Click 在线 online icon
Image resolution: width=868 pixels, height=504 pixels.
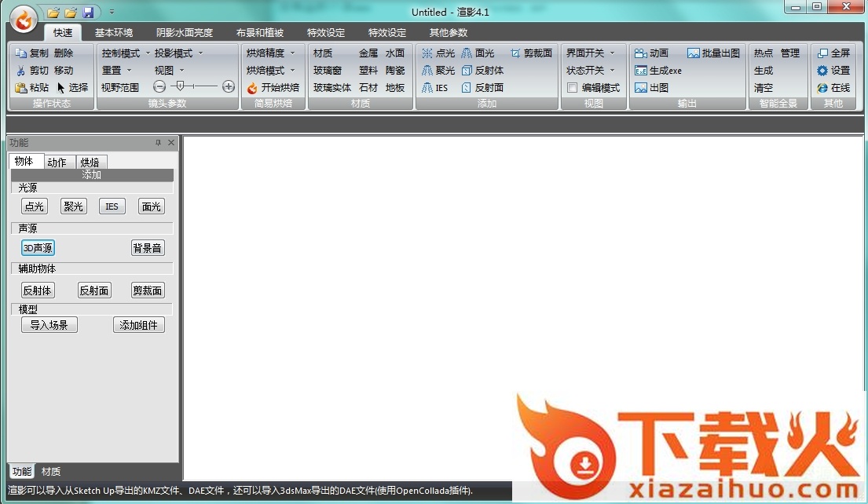click(833, 87)
